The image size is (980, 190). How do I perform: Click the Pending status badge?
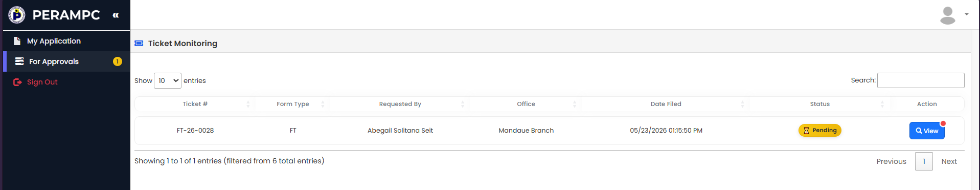[820, 131]
